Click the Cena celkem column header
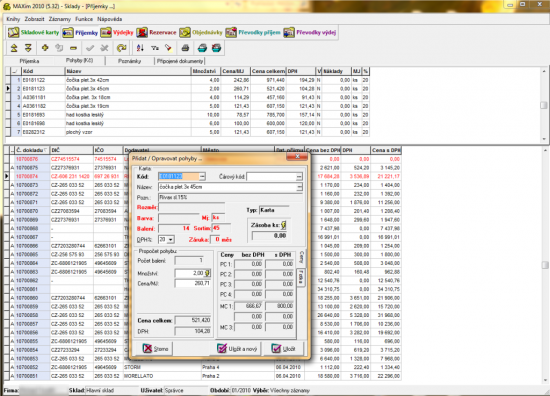This screenshot has width=550, height=396. pyautogui.click(x=268, y=71)
